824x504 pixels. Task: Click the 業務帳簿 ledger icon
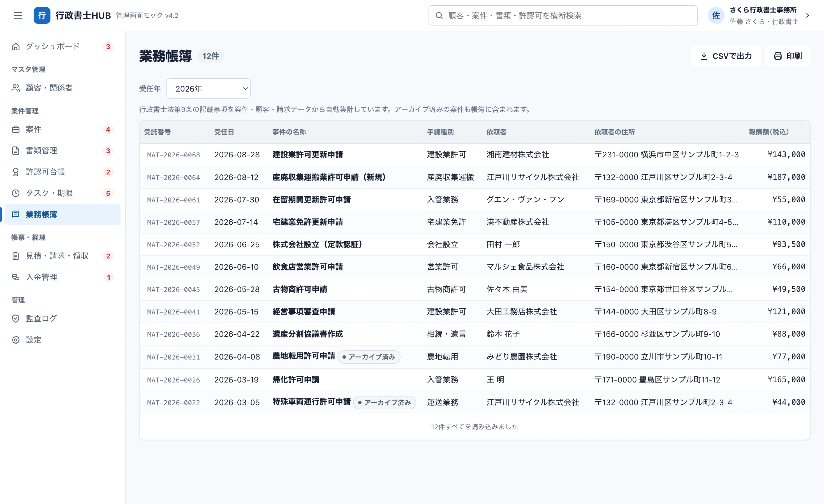[16, 214]
